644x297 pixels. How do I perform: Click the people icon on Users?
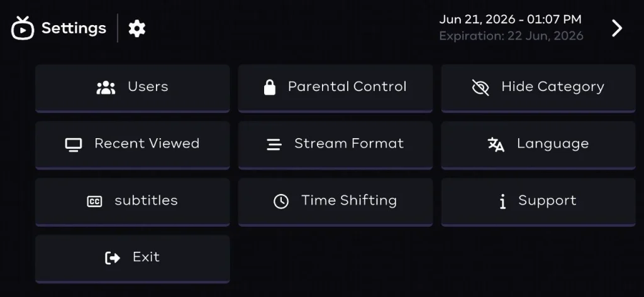pyautogui.click(x=106, y=87)
